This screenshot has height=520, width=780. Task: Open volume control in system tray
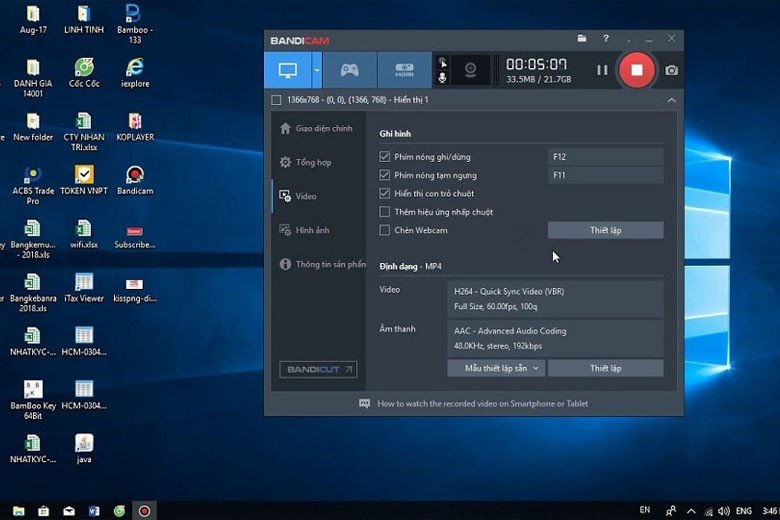tap(724, 511)
